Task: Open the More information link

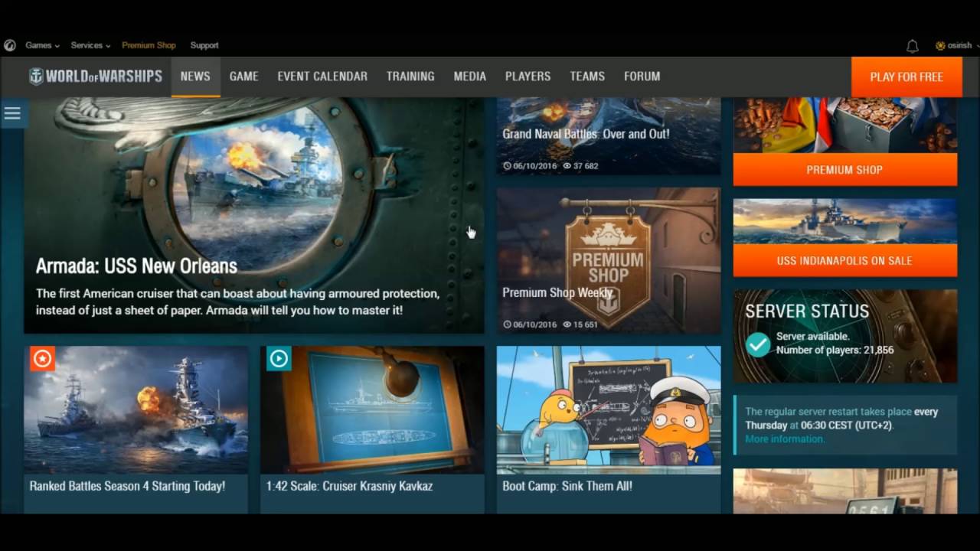Action: click(785, 439)
